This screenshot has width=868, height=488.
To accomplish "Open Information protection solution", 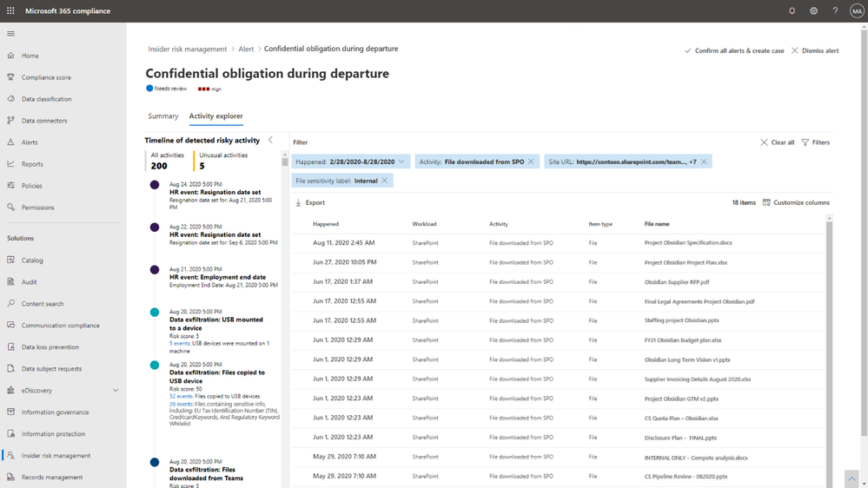I will (53, 434).
